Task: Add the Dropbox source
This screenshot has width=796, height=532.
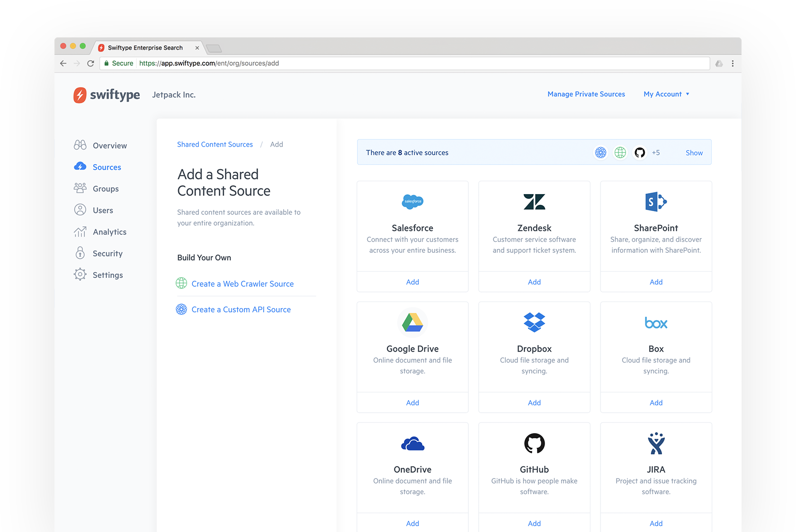Action: click(534, 402)
